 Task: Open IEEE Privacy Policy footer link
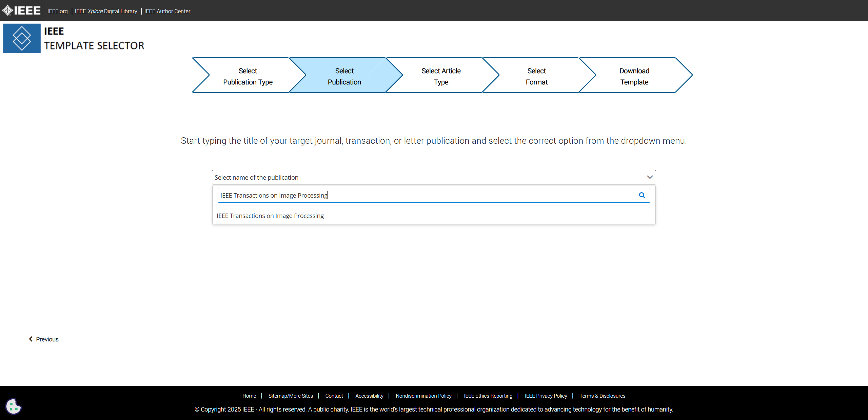pos(546,396)
